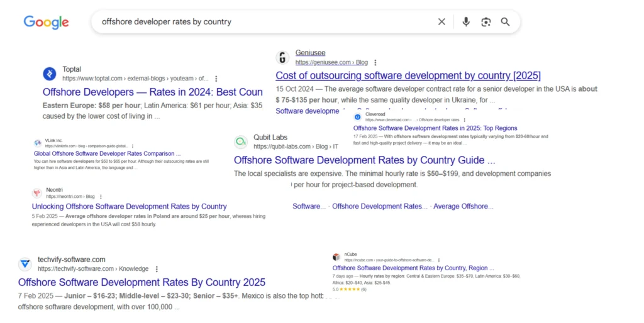This screenshot has height=323, width=644.
Task: Click the techvify-software.com favicon
Action: click(x=25, y=264)
